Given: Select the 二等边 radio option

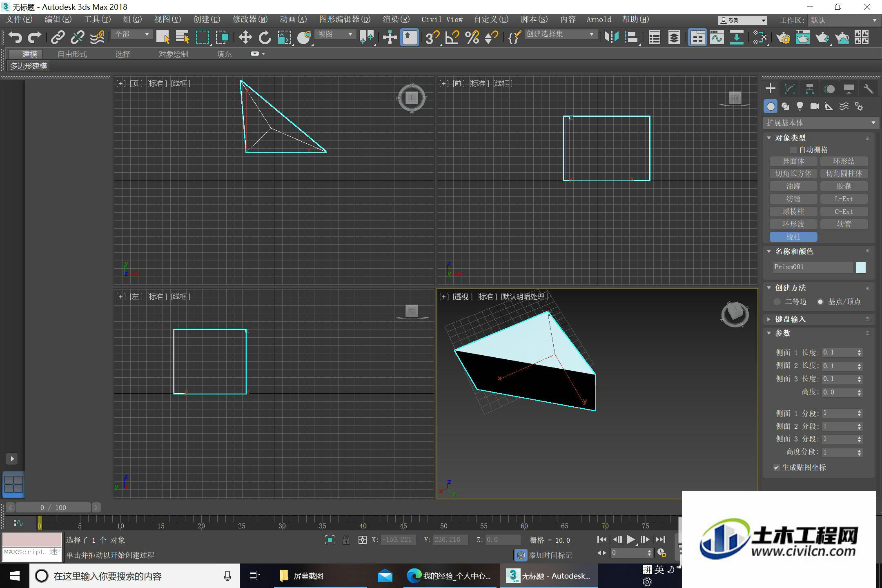Looking at the screenshot, I should (777, 302).
